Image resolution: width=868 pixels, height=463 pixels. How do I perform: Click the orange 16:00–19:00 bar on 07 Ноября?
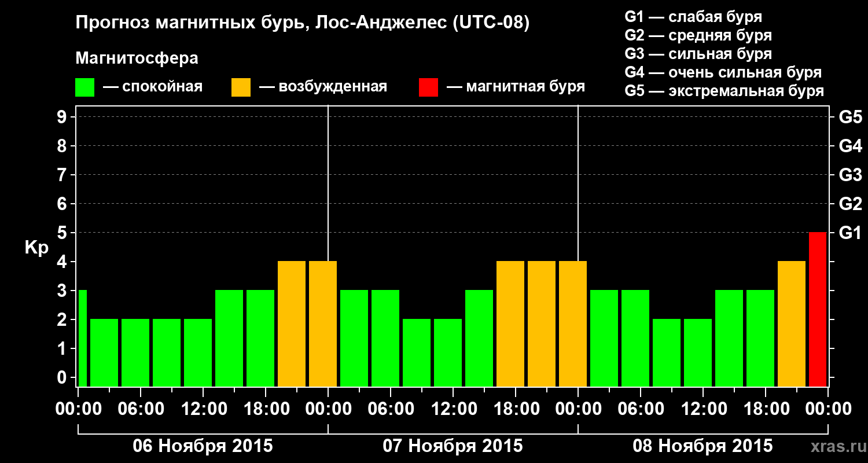510,324
